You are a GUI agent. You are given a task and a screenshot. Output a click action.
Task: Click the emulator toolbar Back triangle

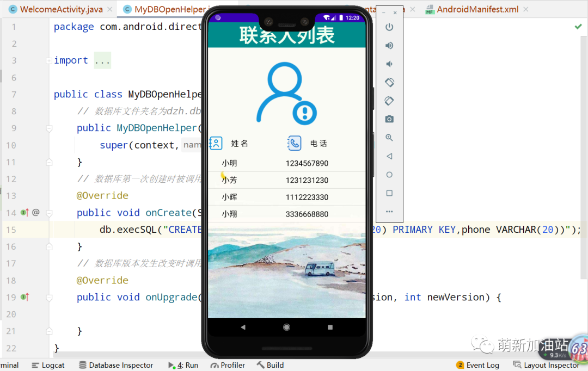click(x=389, y=156)
